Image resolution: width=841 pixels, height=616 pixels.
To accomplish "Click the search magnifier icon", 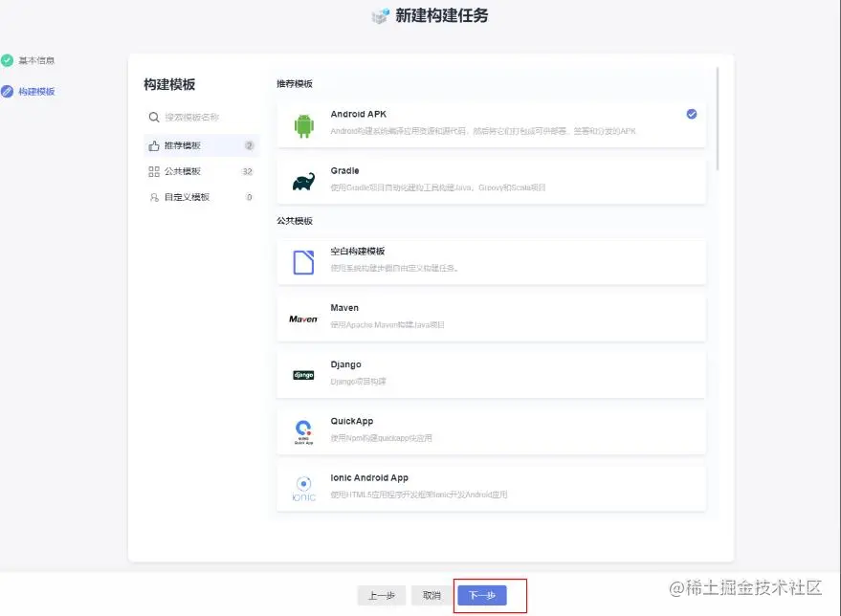I will [x=154, y=117].
